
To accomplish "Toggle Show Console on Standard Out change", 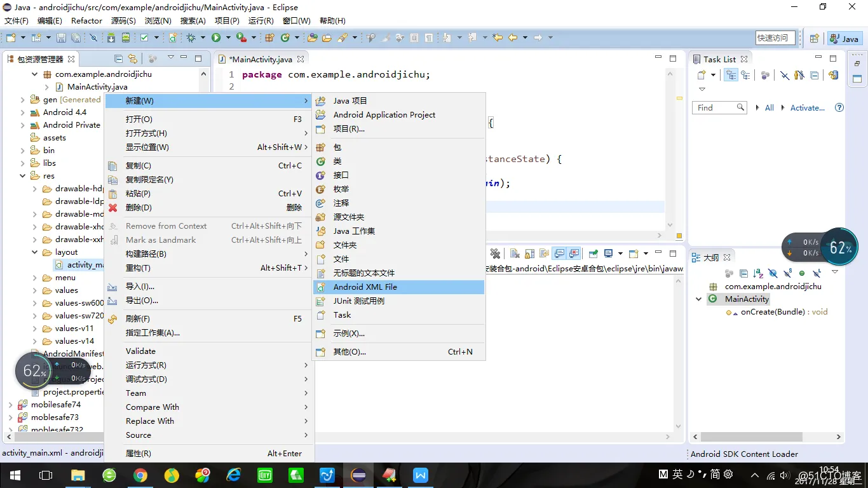I will click(559, 254).
